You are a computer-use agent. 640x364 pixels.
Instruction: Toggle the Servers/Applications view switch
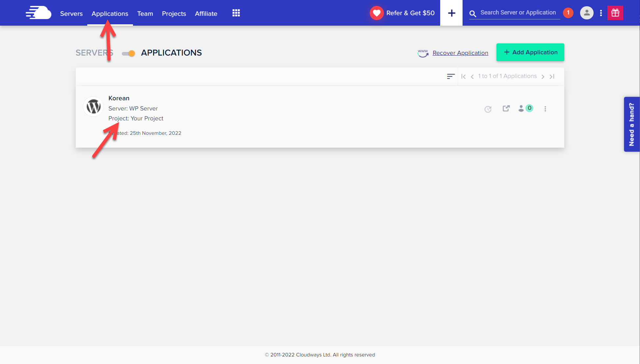point(128,53)
